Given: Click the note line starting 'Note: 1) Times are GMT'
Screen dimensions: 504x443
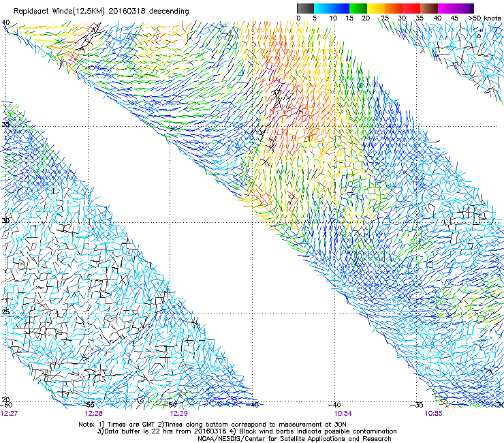Looking at the screenshot, I should 212,425.
